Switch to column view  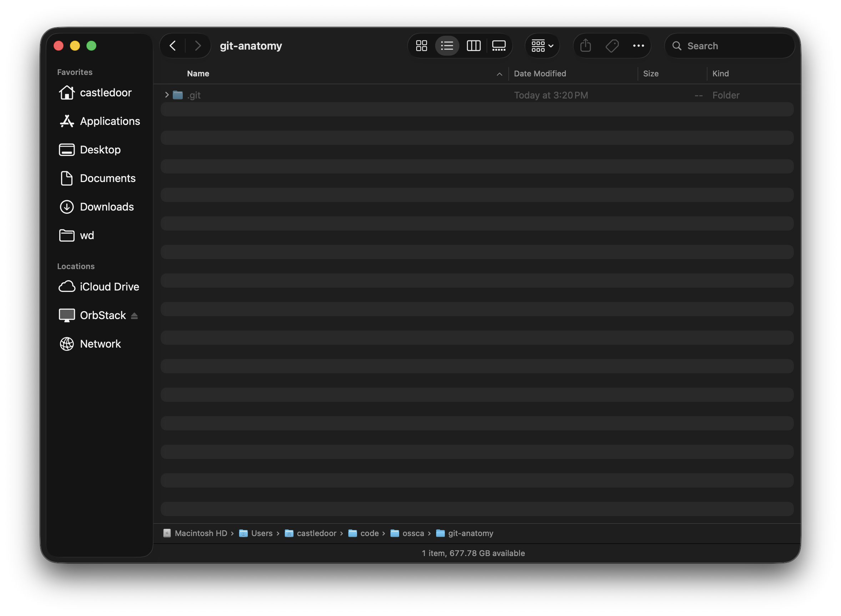(473, 46)
